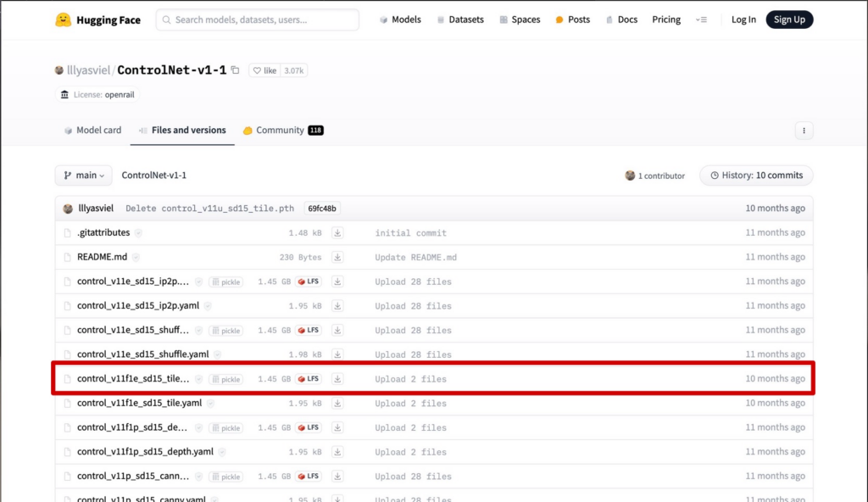The width and height of the screenshot is (868, 502).
Task: Open the lllyasviel profile link in the title
Action: pyautogui.click(x=88, y=70)
